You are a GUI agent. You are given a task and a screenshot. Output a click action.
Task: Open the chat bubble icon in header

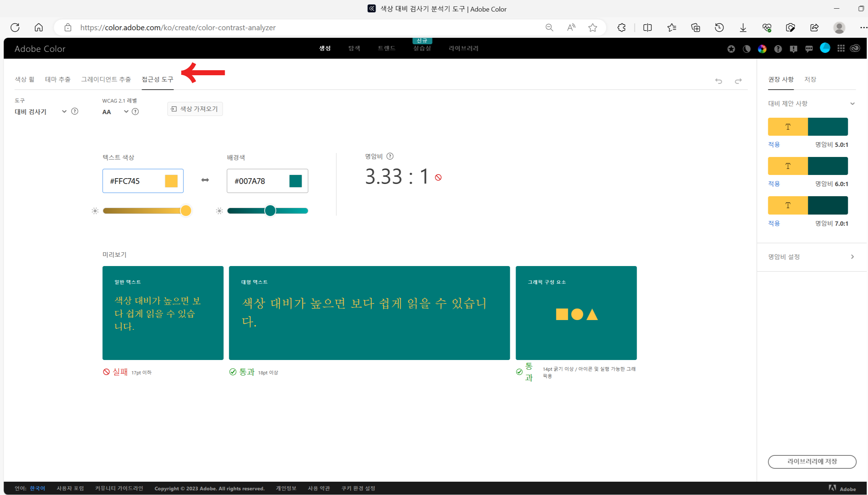pyautogui.click(x=809, y=49)
